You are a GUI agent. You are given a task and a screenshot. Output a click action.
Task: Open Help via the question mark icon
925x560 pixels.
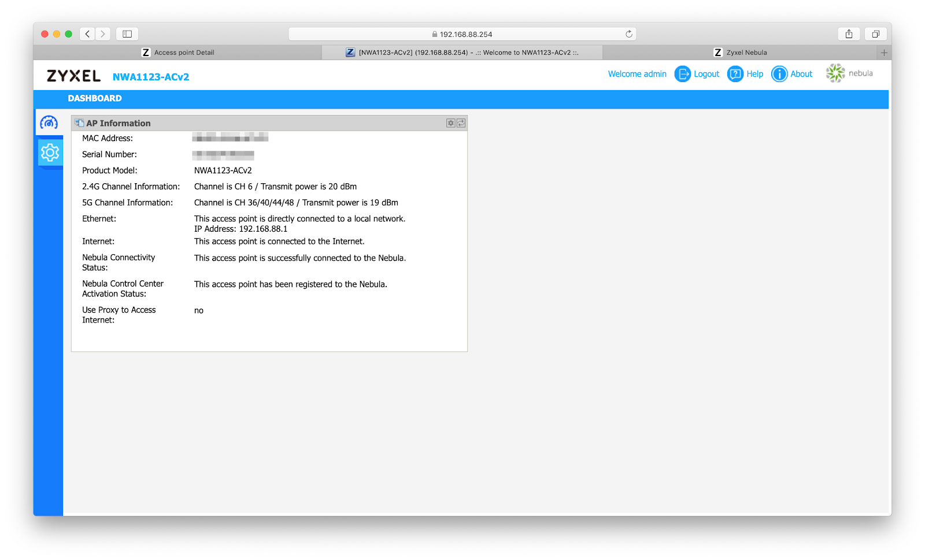pos(735,74)
